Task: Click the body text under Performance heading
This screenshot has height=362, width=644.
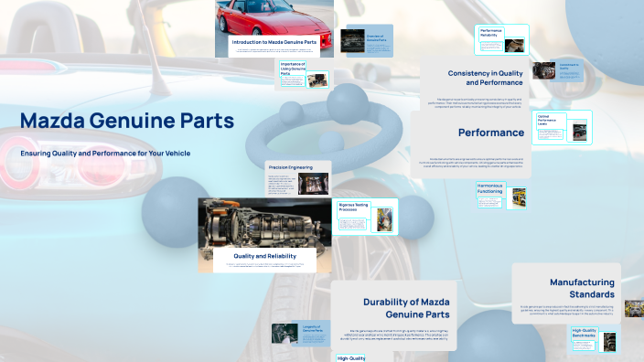Action: point(471,163)
